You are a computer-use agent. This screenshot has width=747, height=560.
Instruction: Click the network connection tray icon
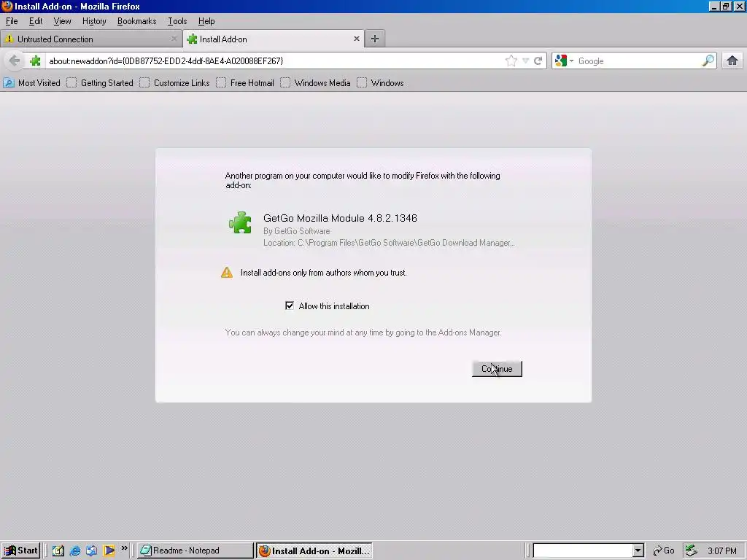click(x=692, y=551)
